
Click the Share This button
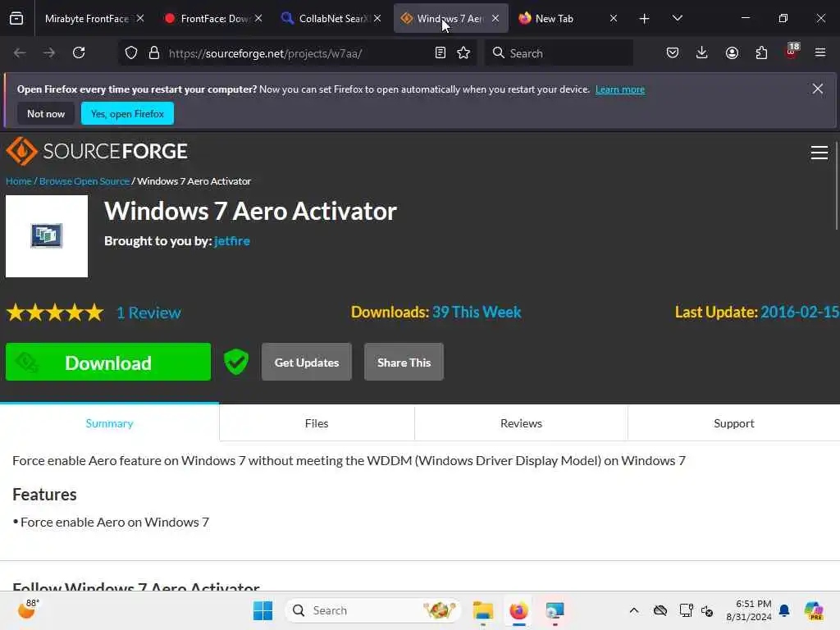tap(404, 362)
